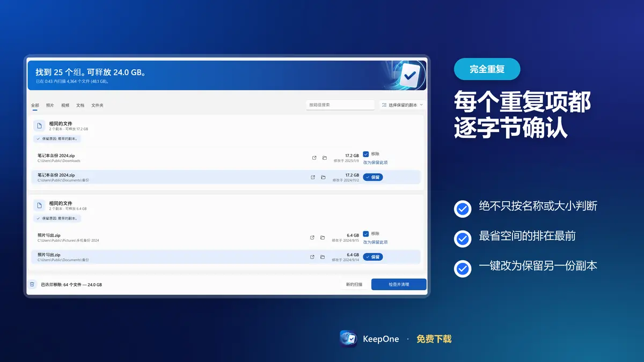
Task: Switch to the 视频 tab
Action: tap(65, 105)
